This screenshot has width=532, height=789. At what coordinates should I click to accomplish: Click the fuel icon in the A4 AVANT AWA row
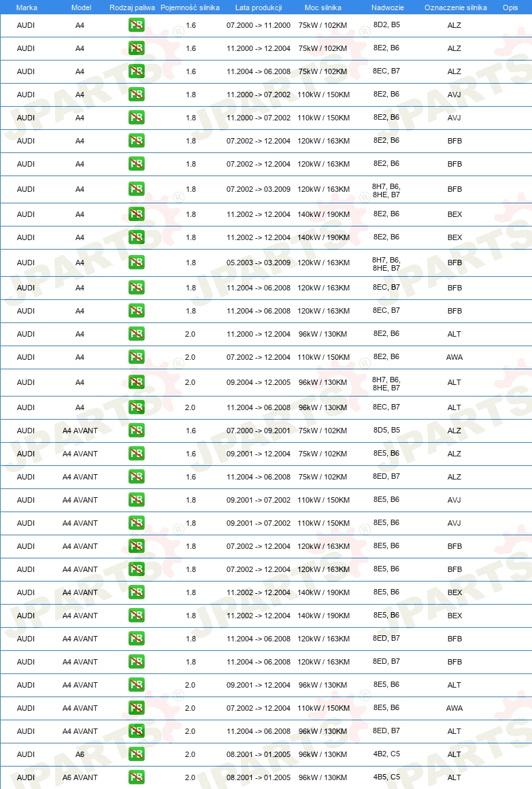(x=136, y=709)
